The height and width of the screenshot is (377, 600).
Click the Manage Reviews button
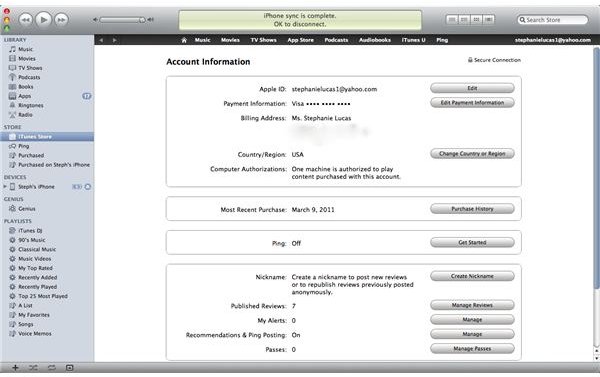(x=472, y=305)
